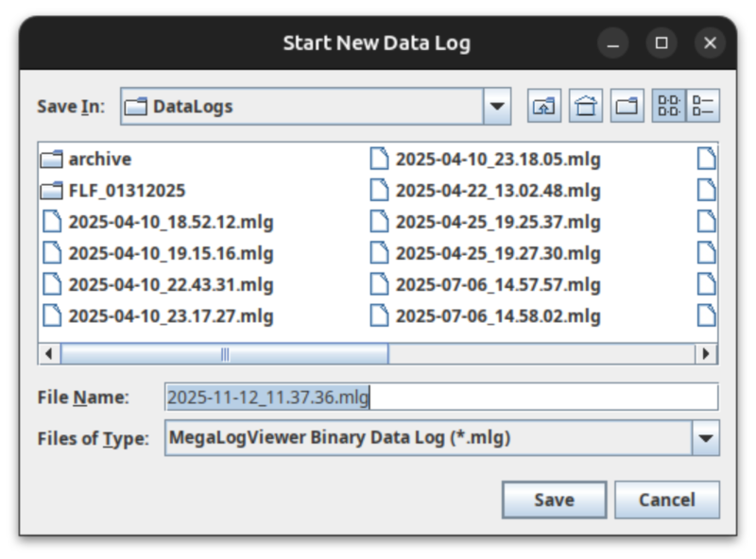
Task: Click the Cancel button
Action: click(667, 500)
